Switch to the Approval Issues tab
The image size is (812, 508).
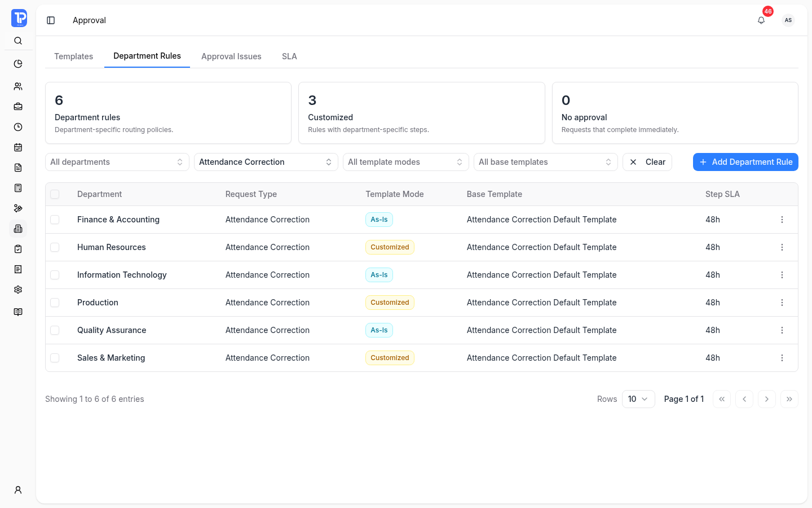click(x=231, y=56)
